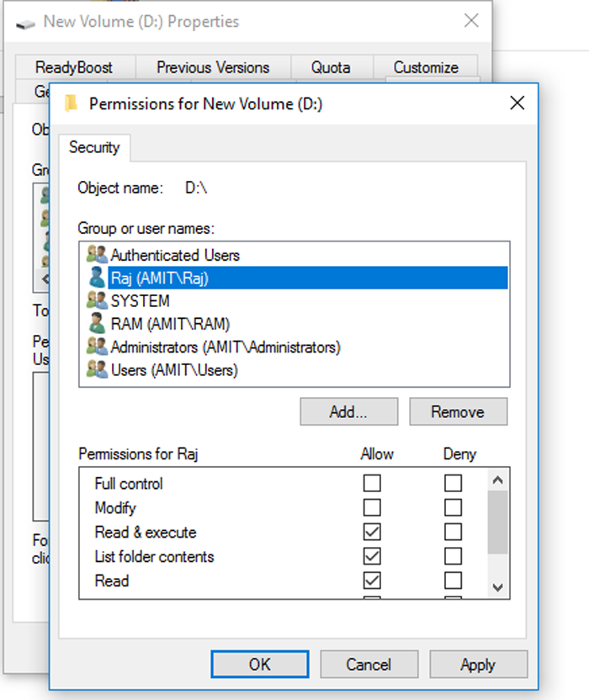Deny List folder contents for Raj
589x700 pixels.
click(x=453, y=556)
